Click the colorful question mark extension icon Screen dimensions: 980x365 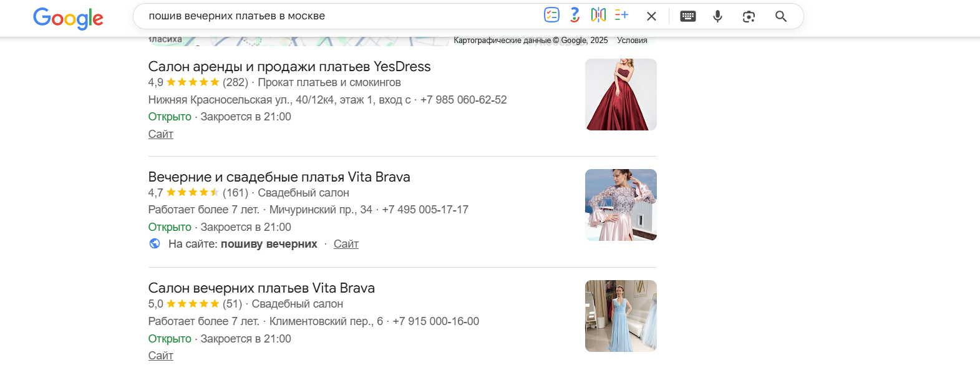click(x=575, y=16)
